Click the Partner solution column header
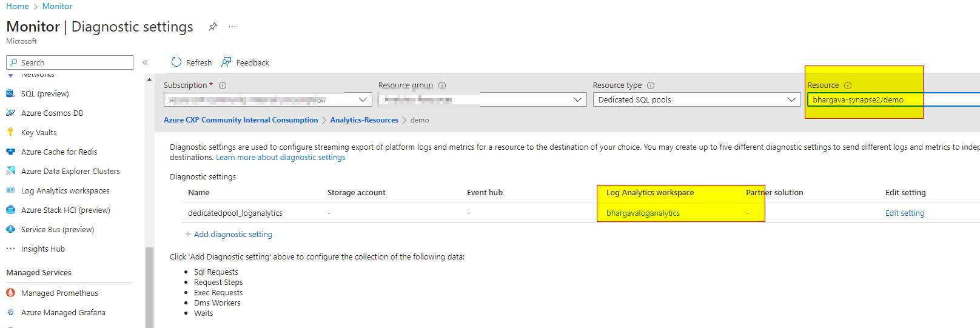This screenshot has height=328, width=980. point(774,192)
